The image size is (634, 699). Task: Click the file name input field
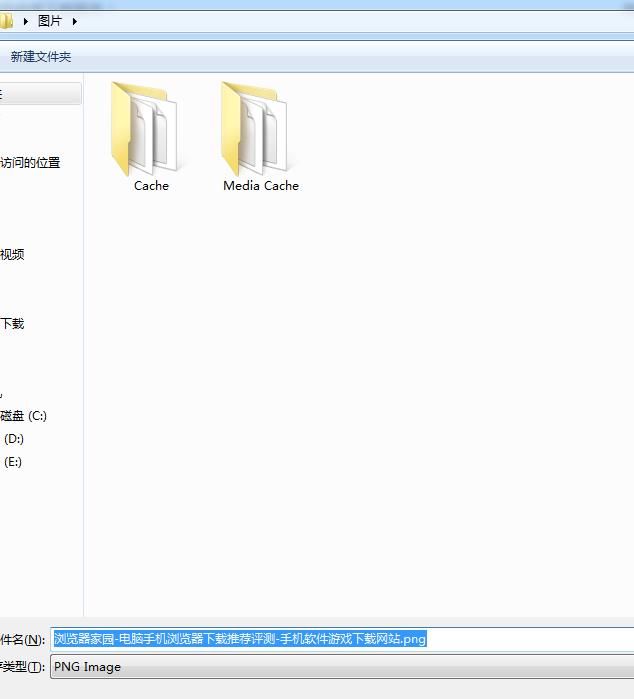[x=342, y=639]
